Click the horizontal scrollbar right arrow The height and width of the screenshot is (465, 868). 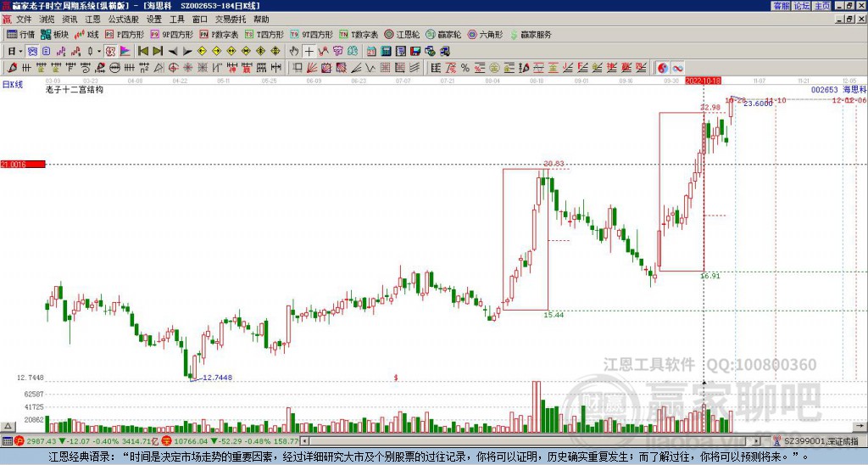click(757, 441)
